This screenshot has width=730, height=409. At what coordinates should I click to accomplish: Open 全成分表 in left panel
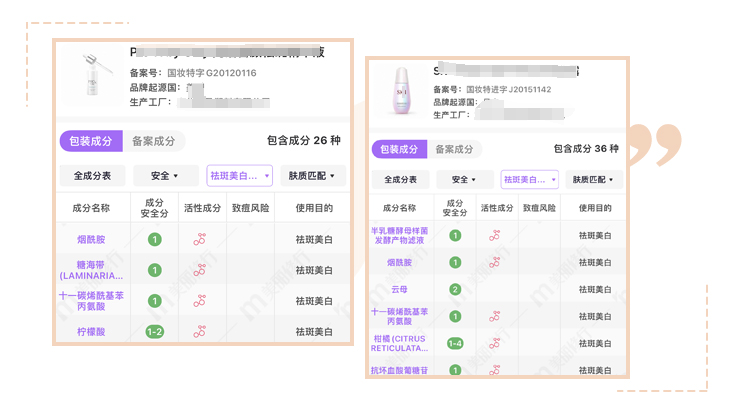tap(92, 176)
